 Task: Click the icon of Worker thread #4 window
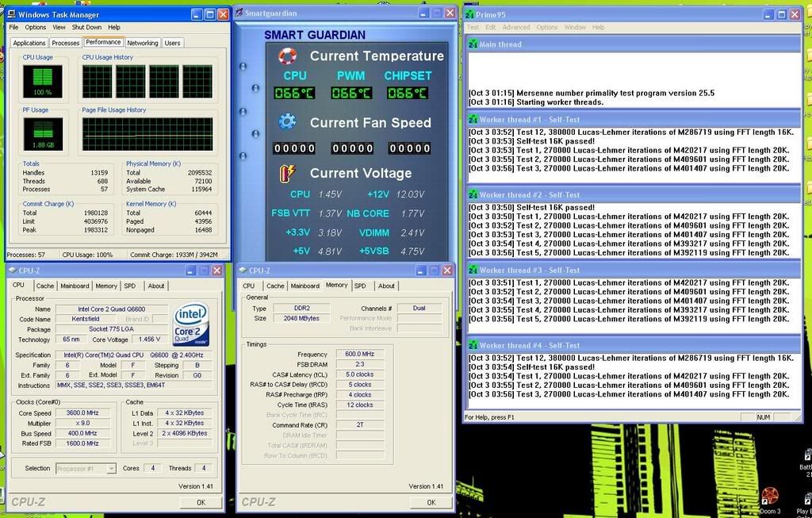pos(473,346)
